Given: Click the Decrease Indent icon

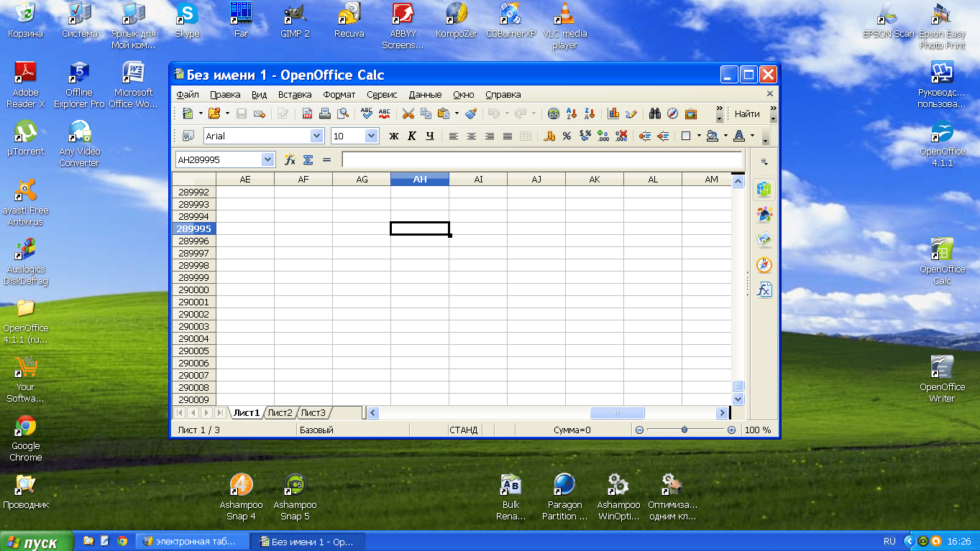Looking at the screenshot, I should pyautogui.click(x=645, y=136).
